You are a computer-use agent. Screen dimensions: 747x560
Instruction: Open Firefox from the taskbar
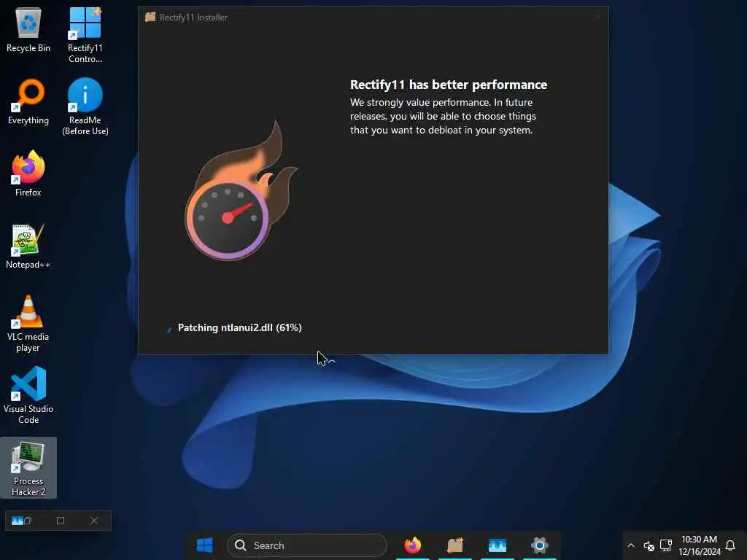click(x=413, y=545)
